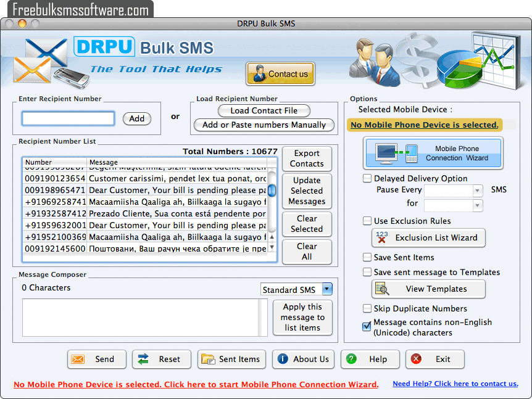Click 'Need Help? Click here to contact us'
This screenshot has height=399, width=532.
[x=455, y=384]
